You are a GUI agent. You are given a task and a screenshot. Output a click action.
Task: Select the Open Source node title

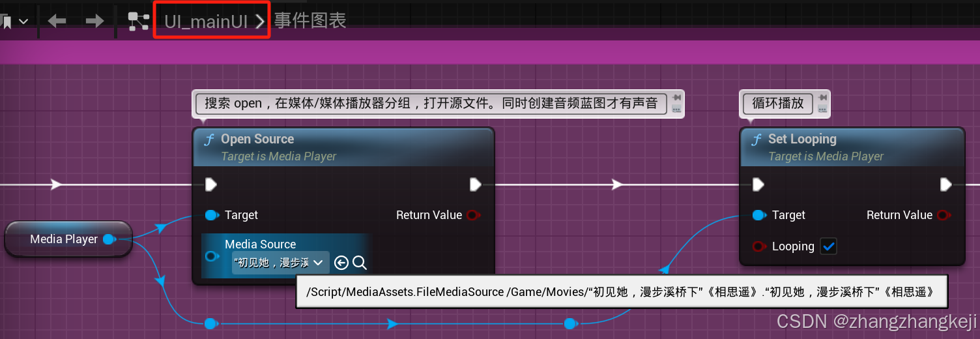click(x=257, y=139)
